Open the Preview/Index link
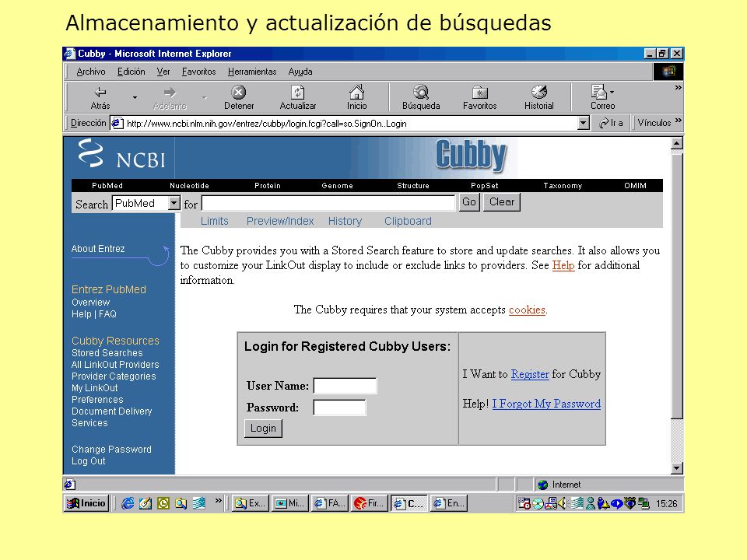This screenshot has width=747, height=560. [280, 221]
